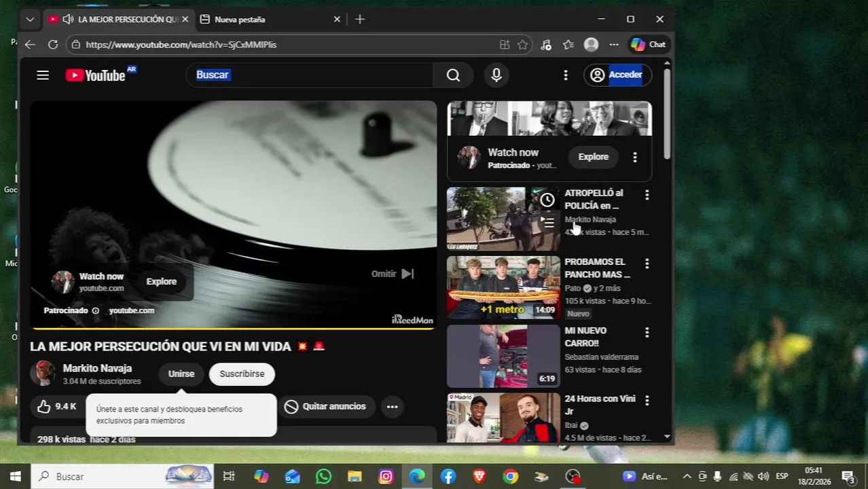Open options menu for ATROPELLÓ al POLICÍA video
Screen dimensions: 868x489
pyautogui.click(x=647, y=195)
